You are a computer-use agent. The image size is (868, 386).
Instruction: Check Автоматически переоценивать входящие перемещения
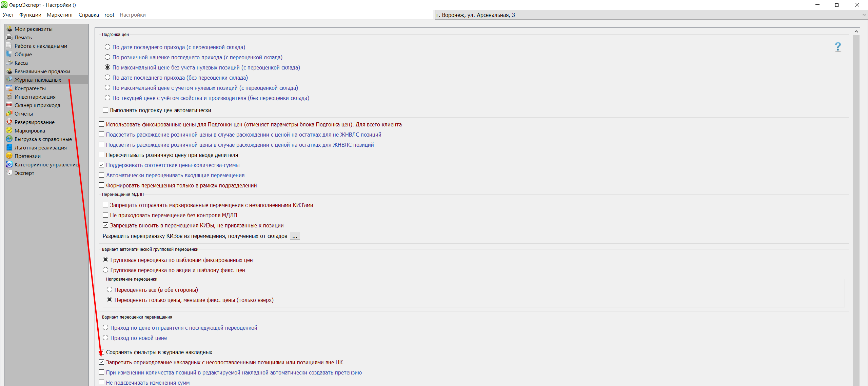101,175
